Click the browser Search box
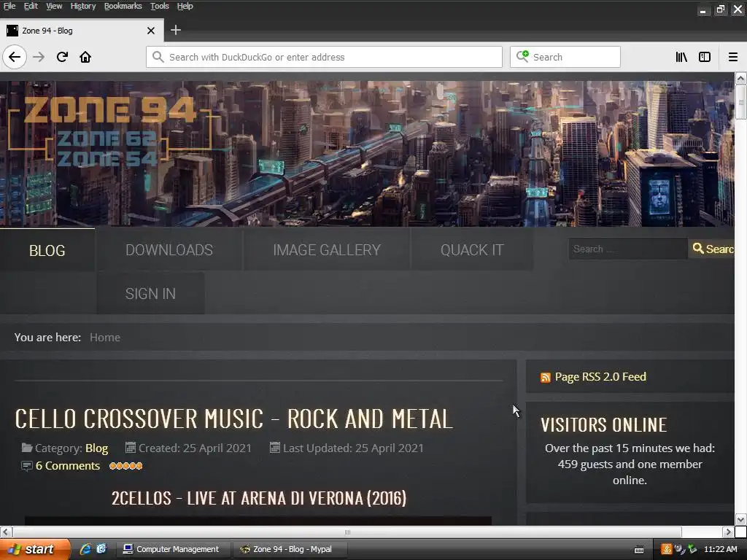The image size is (747, 560). click(x=565, y=57)
